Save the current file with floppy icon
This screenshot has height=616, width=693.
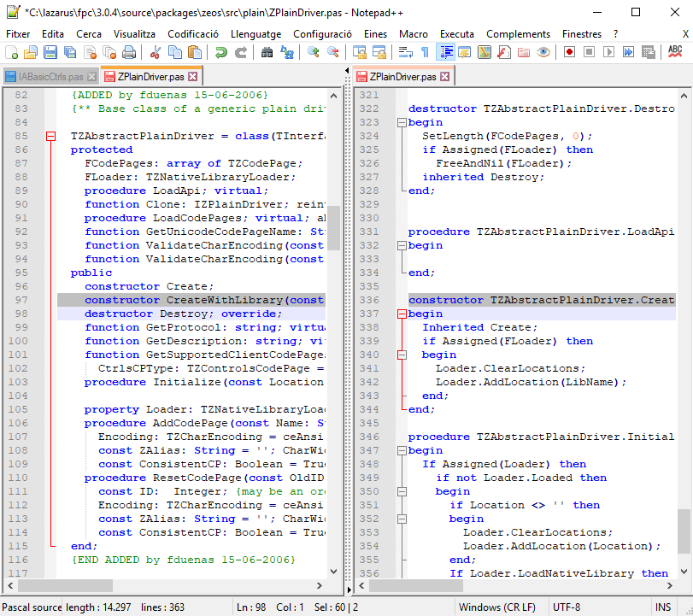pos(50,52)
